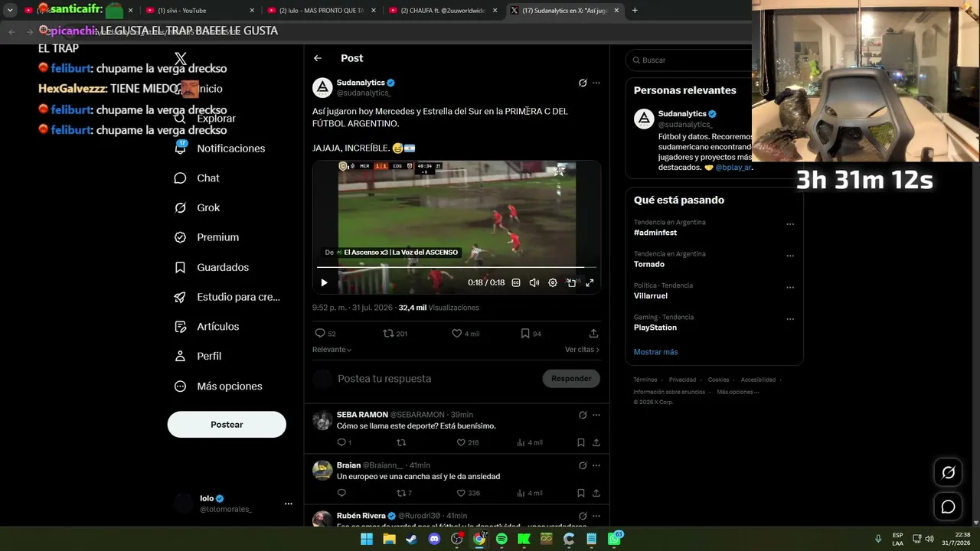980x551 pixels.
Task: Open Spotify from the taskbar
Action: tap(501, 539)
